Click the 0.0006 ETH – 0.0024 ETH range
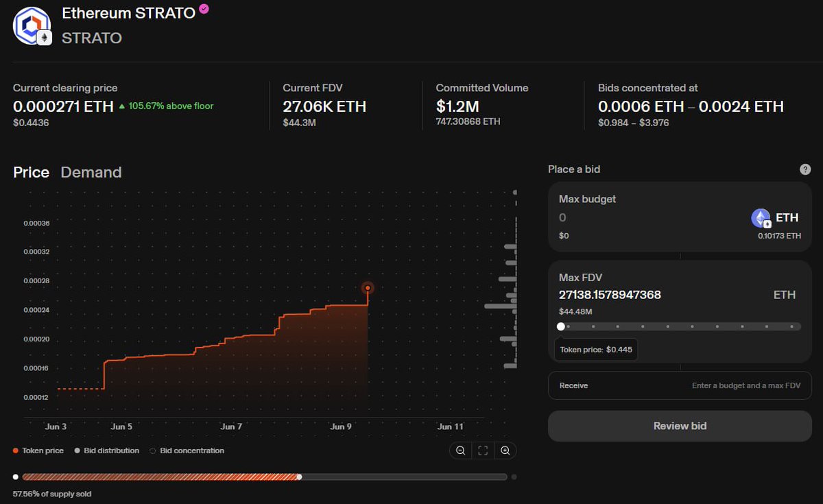Image resolution: width=823 pixels, height=504 pixels. pos(691,106)
